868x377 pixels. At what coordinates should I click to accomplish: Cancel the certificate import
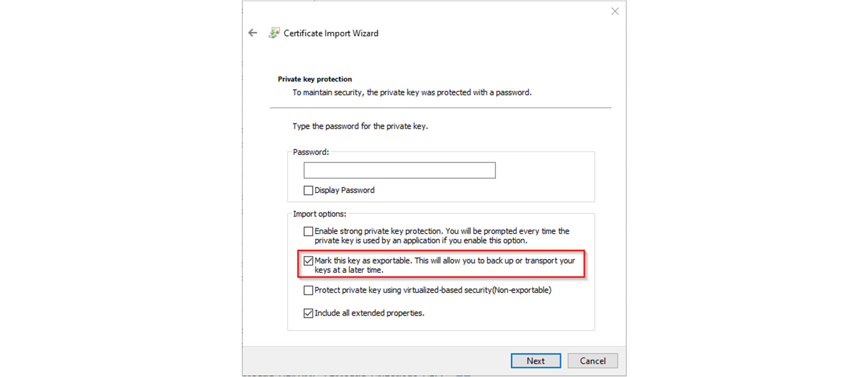tap(593, 361)
